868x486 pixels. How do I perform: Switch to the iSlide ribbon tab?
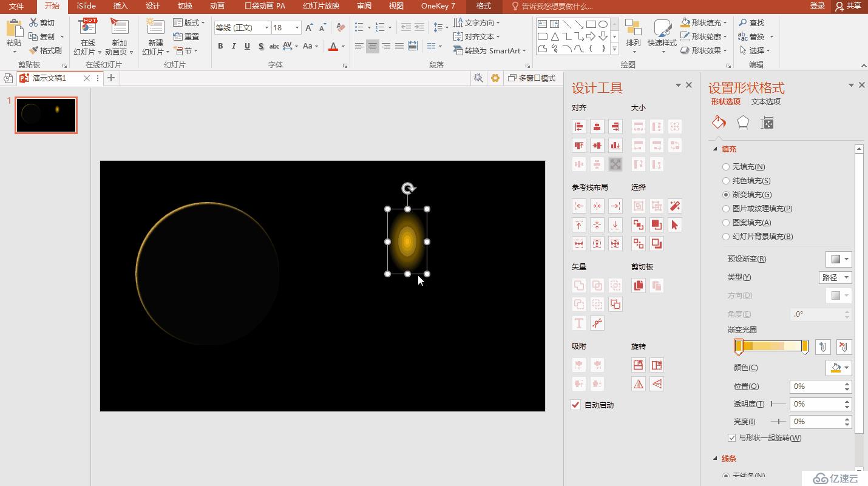click(x=86, y=6)
